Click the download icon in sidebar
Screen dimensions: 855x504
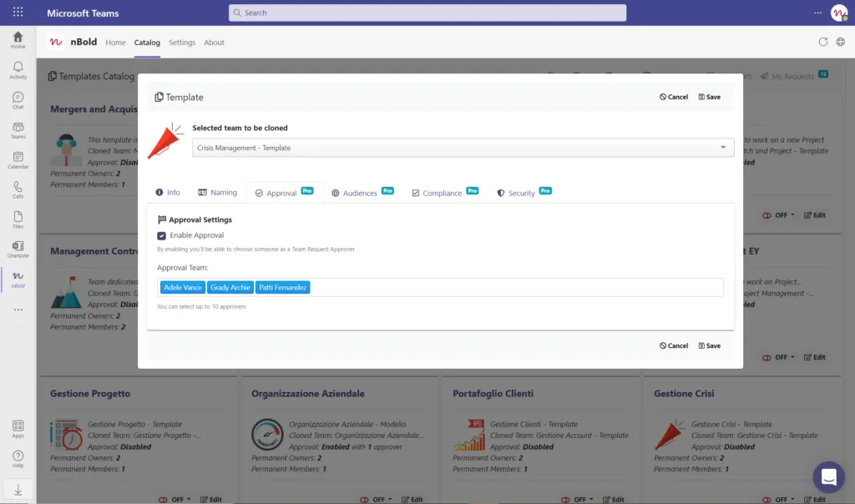point(18,491)
